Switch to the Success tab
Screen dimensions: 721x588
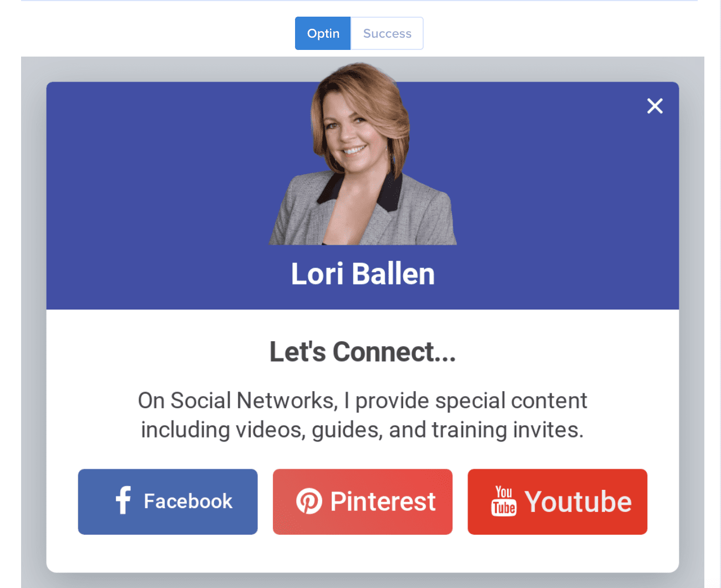click(387, 33)
